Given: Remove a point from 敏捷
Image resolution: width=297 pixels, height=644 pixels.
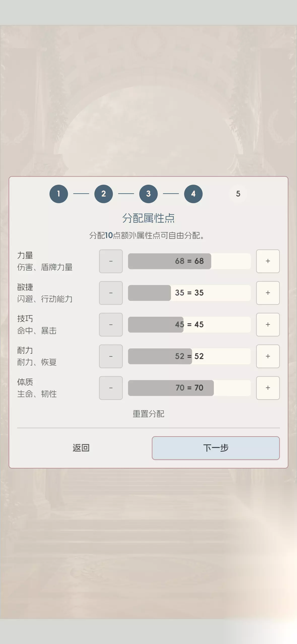Looking at the screenshot, I should 111,293.
